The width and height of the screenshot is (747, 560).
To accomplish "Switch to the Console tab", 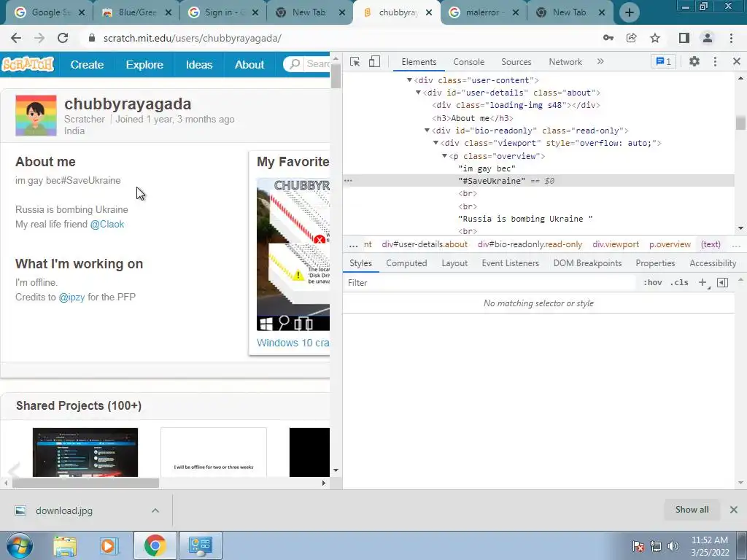I will pyautogui.click(x=469, y=62).
